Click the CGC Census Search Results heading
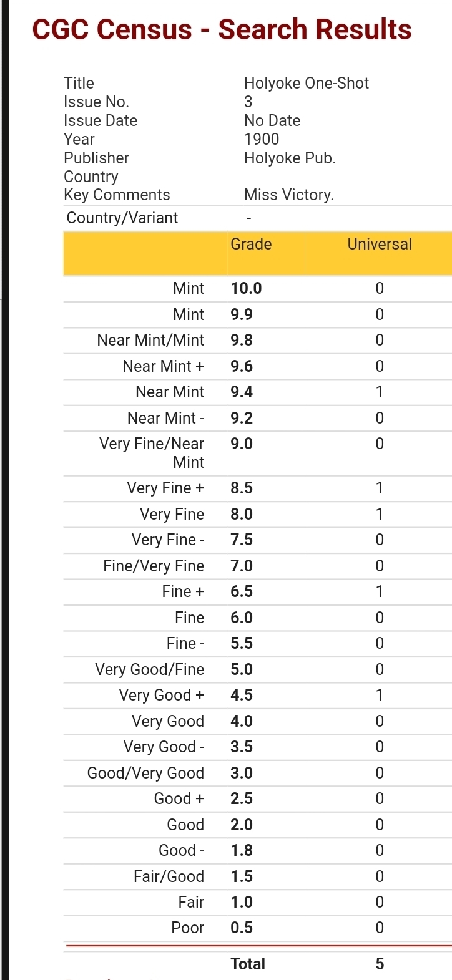452x980 pixels. coord(222,29)
